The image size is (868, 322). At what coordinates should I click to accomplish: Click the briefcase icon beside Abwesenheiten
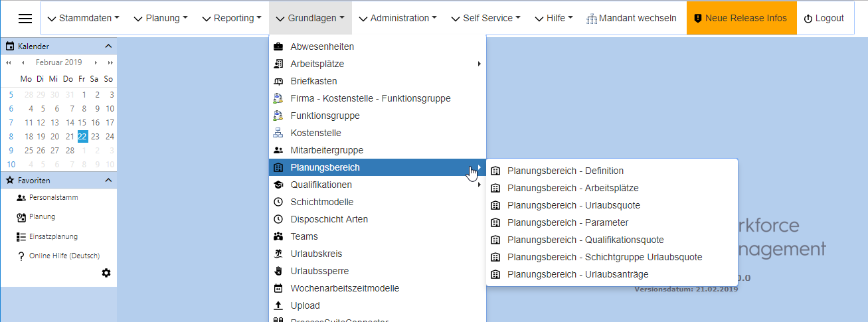278,46
